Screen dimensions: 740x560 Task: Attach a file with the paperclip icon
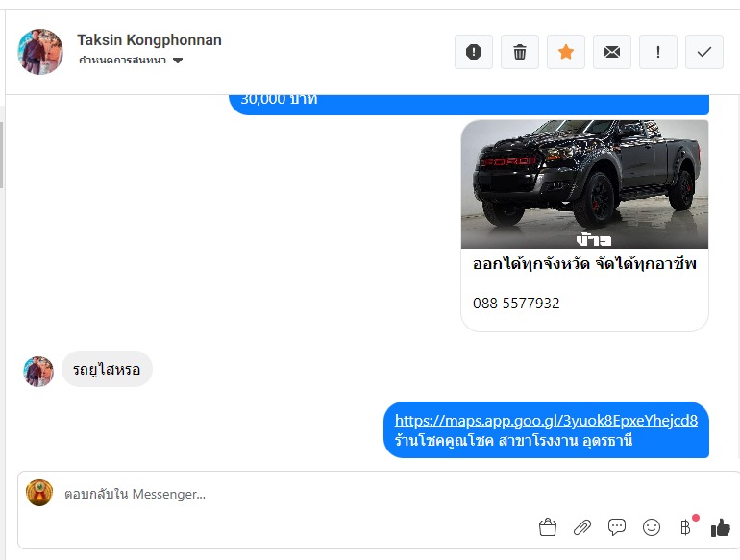[582, 527]
